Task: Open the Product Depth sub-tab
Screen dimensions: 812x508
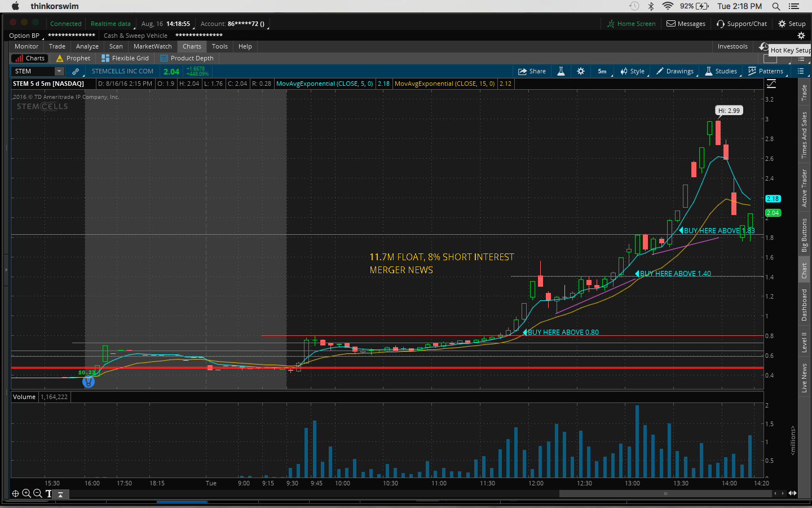Action: (x=187, y=58)
